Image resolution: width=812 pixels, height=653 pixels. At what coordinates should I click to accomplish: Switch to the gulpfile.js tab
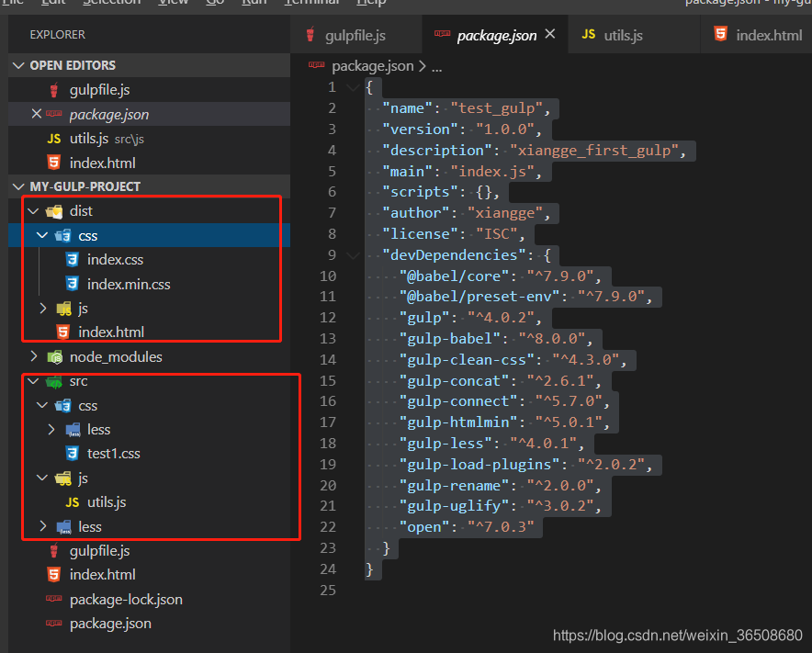tap(356, 35)
